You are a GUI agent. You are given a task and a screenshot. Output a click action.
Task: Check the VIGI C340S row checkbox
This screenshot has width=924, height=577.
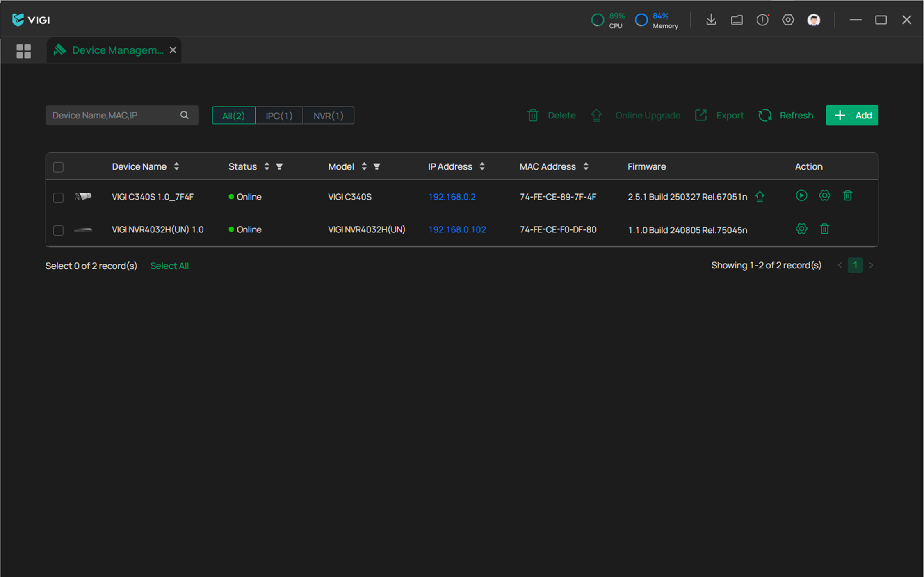[58, 198]
